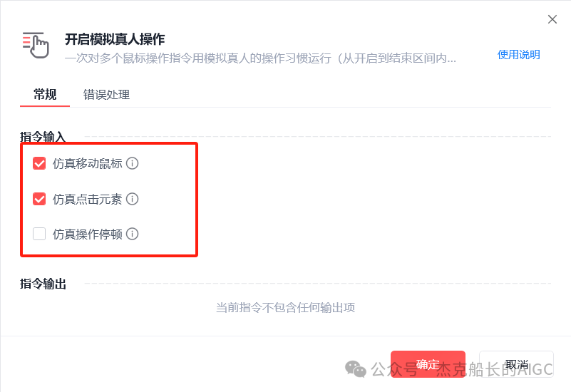This screenshot has height=392, width=571.
Task: Uncheck the 仿真移动鼠标 checkbox
Action: click(x=39, y=163)
